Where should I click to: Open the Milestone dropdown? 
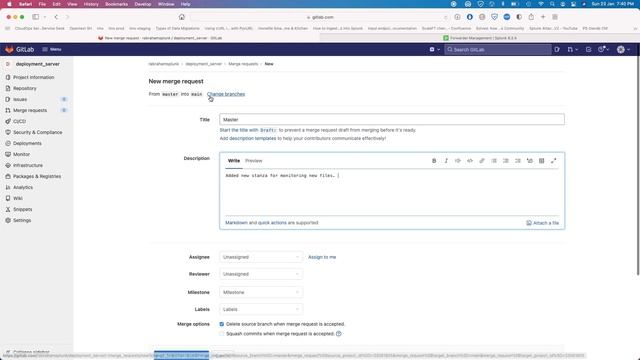tap(261, 292)
